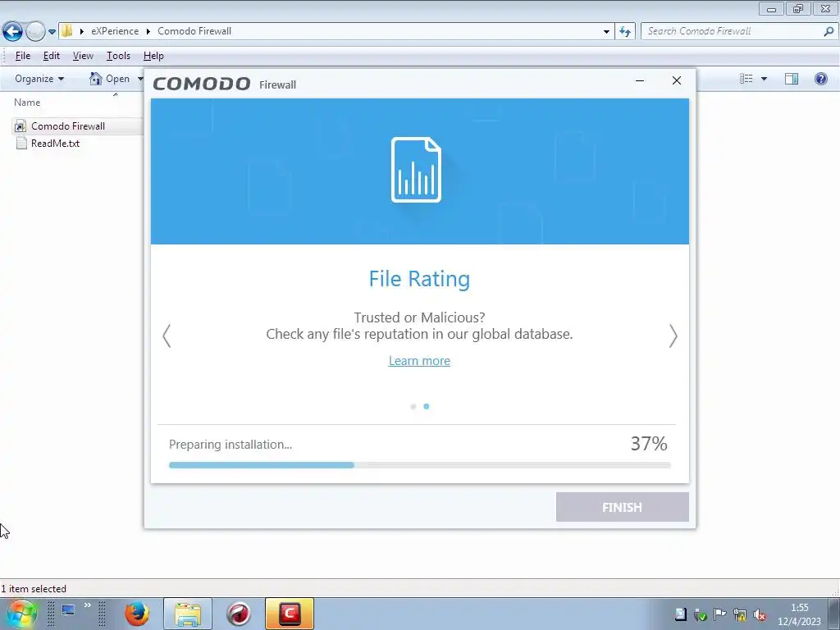The height and width of the screenshot is (630, 840).
Task: Expand the quick launch overflow chevron
Action: tap(87, 605)
